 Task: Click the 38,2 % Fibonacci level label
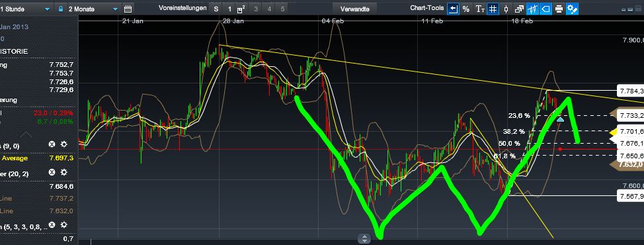(514, 132)
